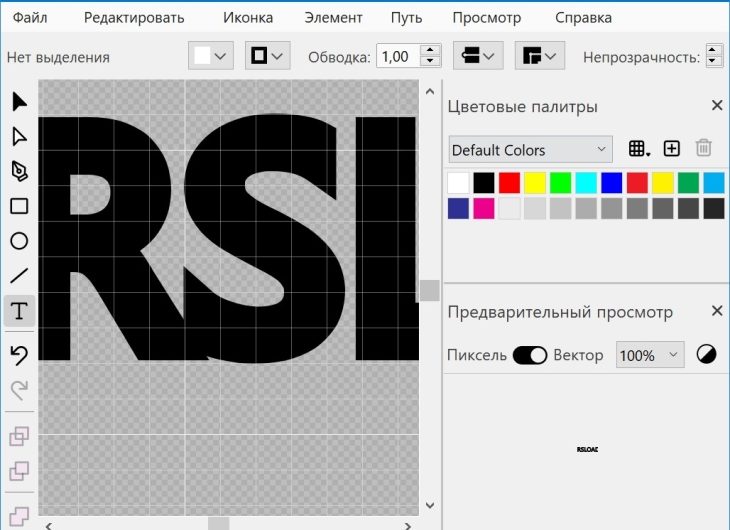Click the first overlapping-squares combine icon

point(19,436)
